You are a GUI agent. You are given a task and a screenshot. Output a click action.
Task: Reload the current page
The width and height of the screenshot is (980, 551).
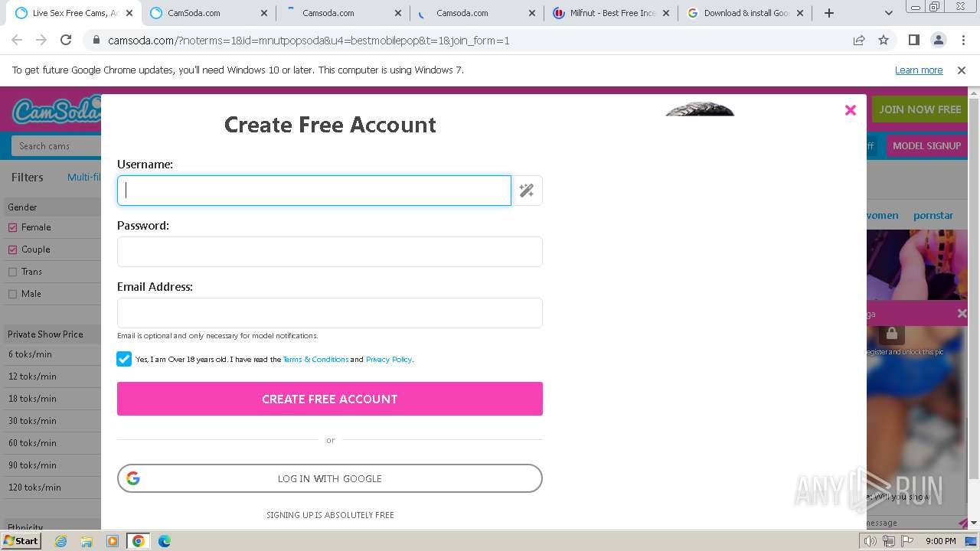tap(66, 40)
